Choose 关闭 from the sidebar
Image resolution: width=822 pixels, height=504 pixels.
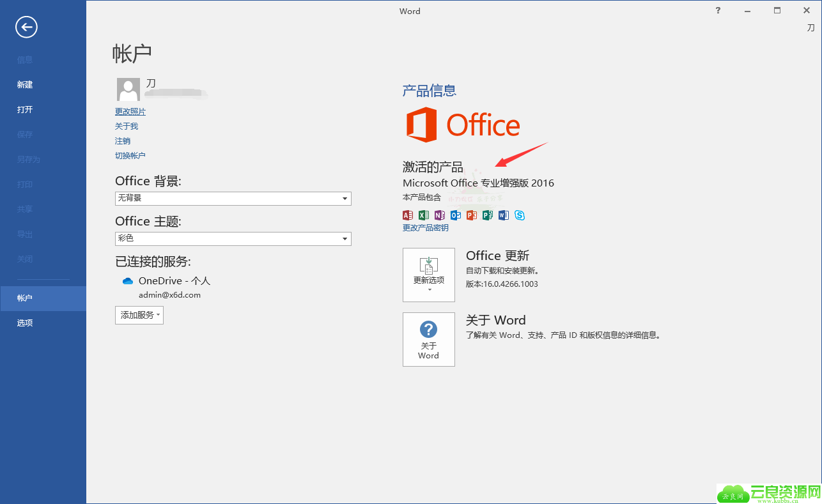(x=25, y=259)
